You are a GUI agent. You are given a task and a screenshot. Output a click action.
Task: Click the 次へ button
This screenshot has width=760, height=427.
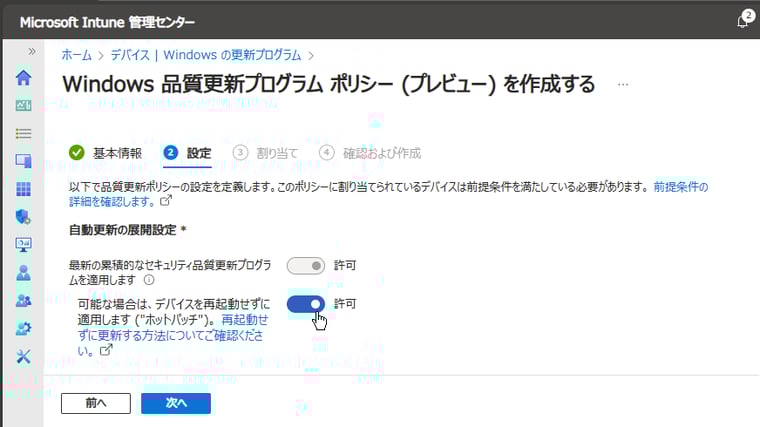pos(176,403)
